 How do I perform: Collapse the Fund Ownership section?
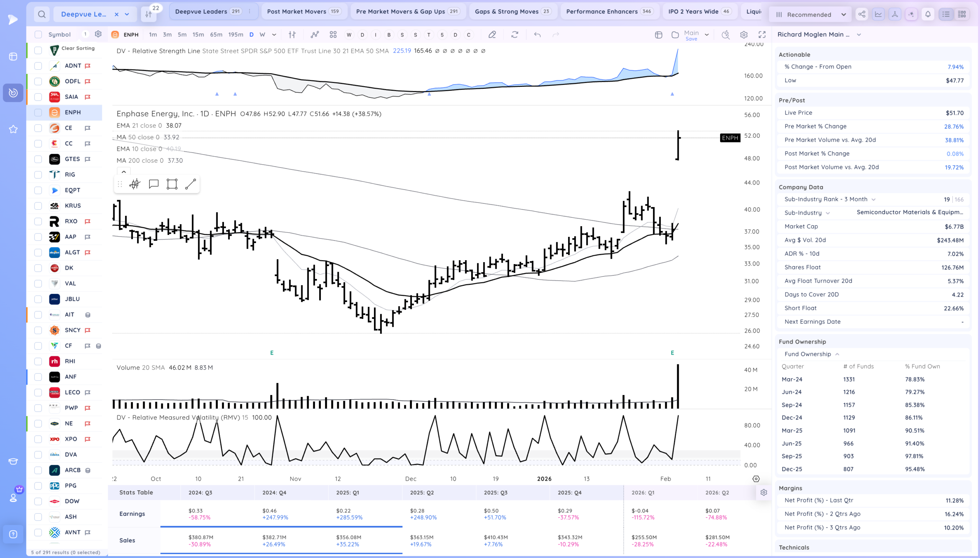point(837,354)
